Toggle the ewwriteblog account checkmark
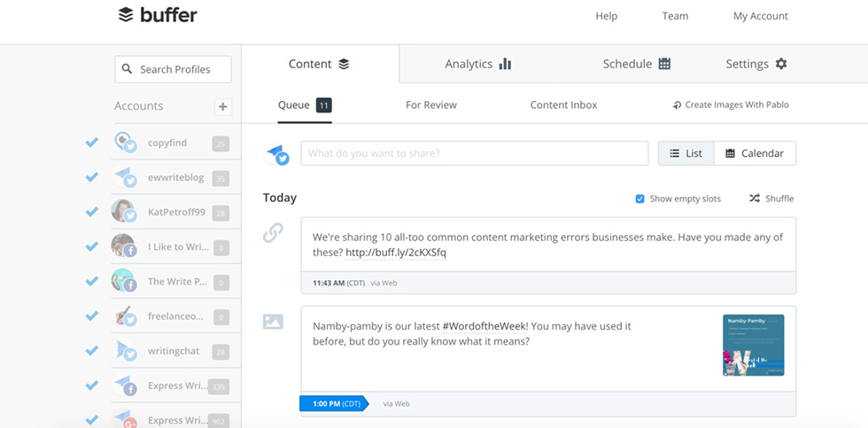 91,177
